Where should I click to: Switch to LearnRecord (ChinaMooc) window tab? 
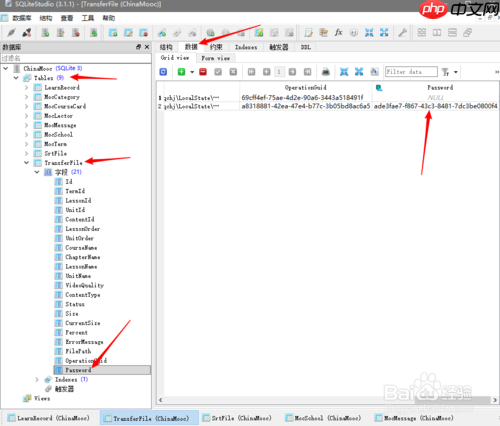(x=49, y=418)
